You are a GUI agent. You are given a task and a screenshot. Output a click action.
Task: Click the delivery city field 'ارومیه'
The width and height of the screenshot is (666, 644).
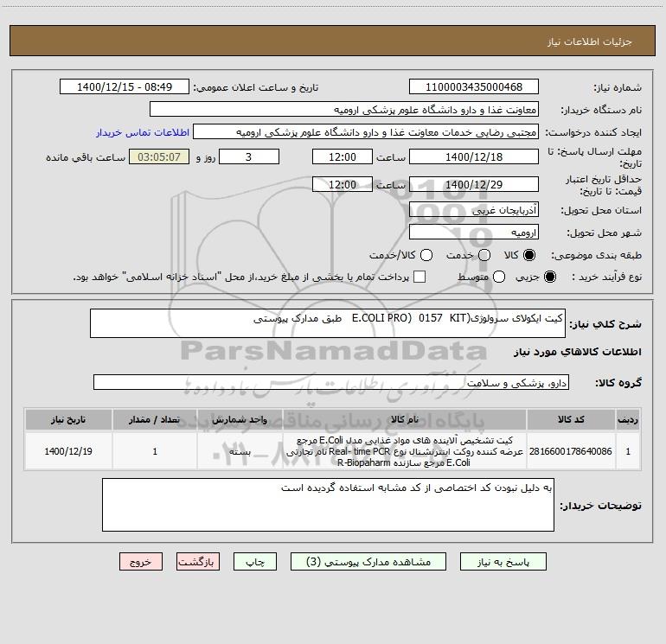click(x=474, y=232)
